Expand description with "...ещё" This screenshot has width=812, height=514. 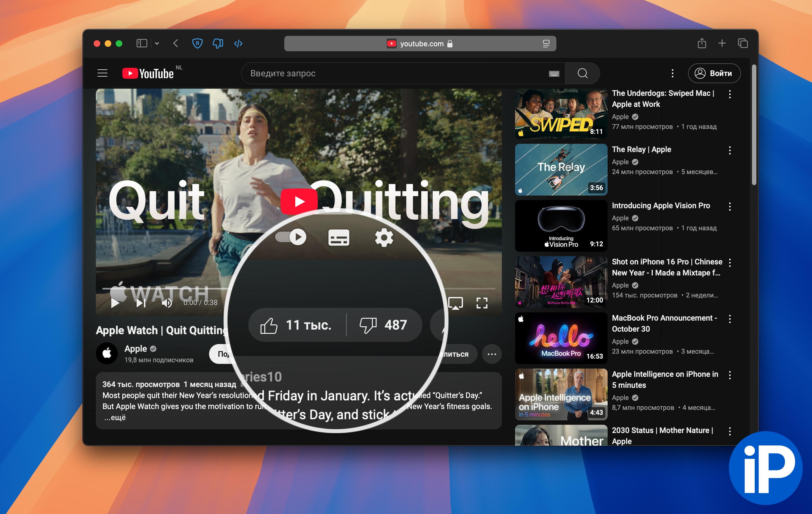(x=115, y=418)
